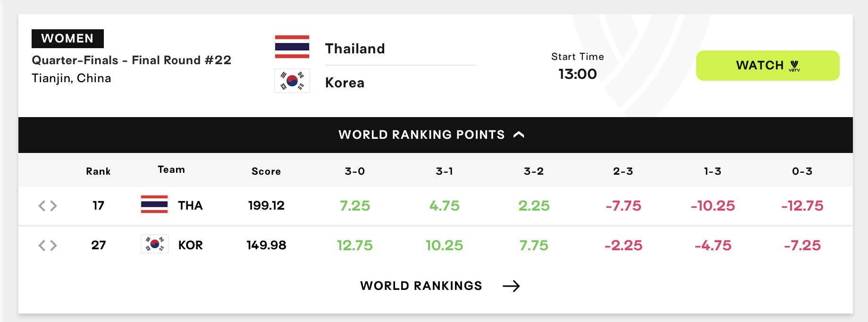The width and height of the screenshot is (868, 322).
Task: Click the Korea flag in match header
Action: click(x=292, y=81)
